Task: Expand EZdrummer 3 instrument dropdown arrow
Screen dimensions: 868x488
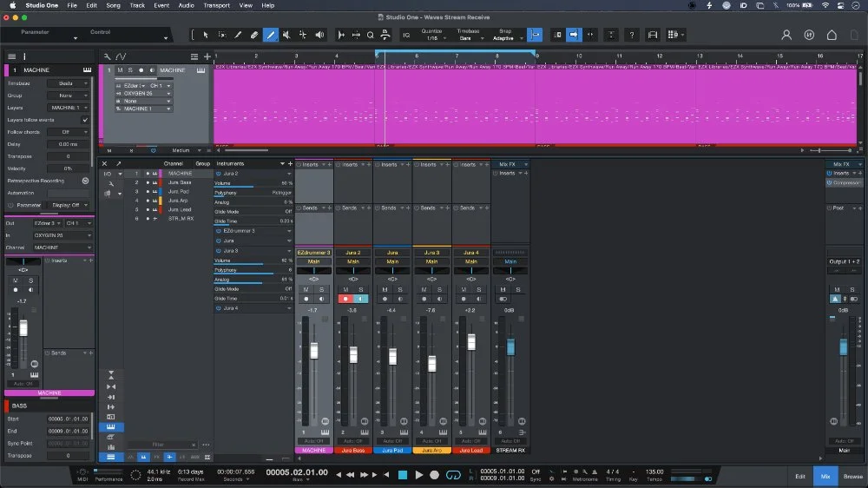Action: coord(289,231)
